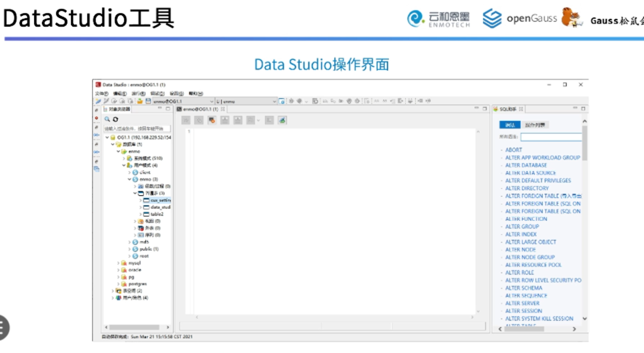Maximize the editor panel
The width and height of the screenshot is (644, 353).
pyautogui.click(x=485, y=109)
